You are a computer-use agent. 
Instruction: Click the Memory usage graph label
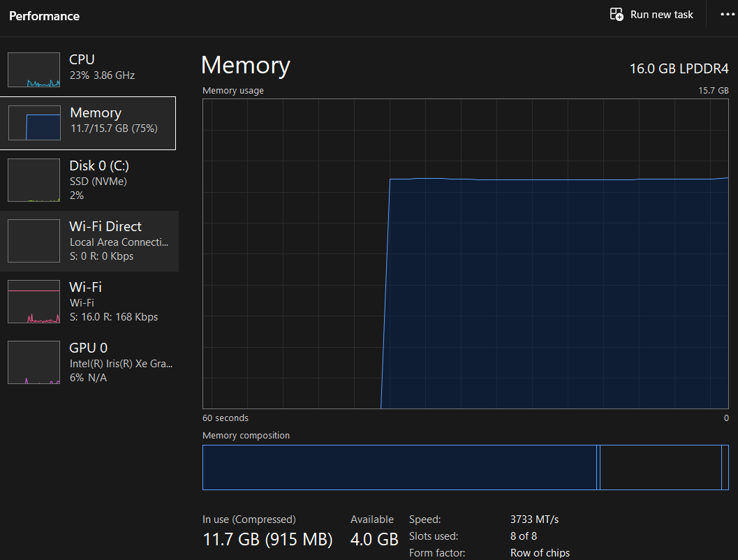tap(233, 90)
